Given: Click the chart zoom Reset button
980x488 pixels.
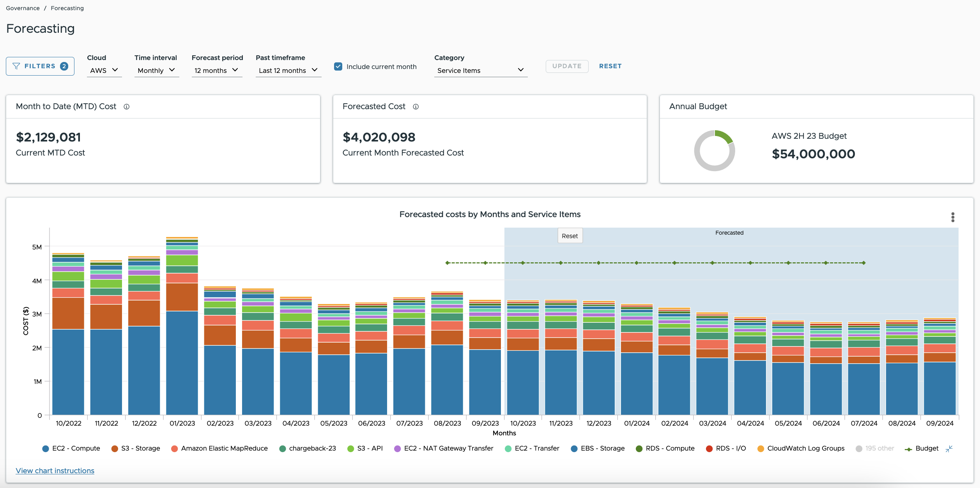Looking at the screenshot, I should coord(570,236).
